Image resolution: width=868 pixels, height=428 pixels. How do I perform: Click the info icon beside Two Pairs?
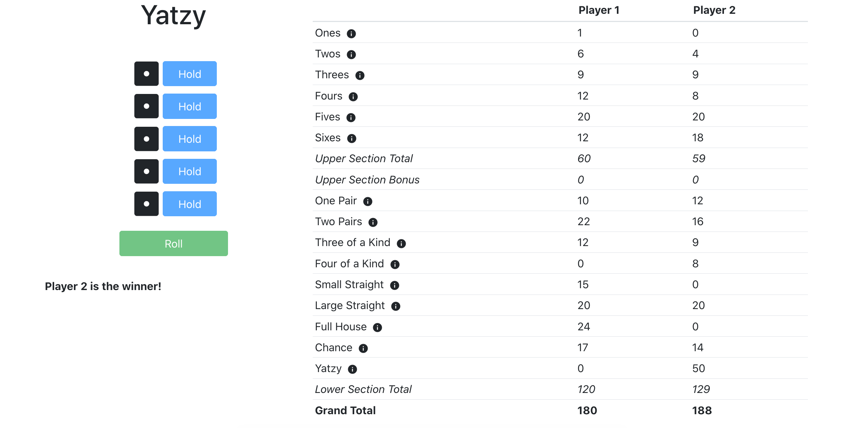(373, 222)
